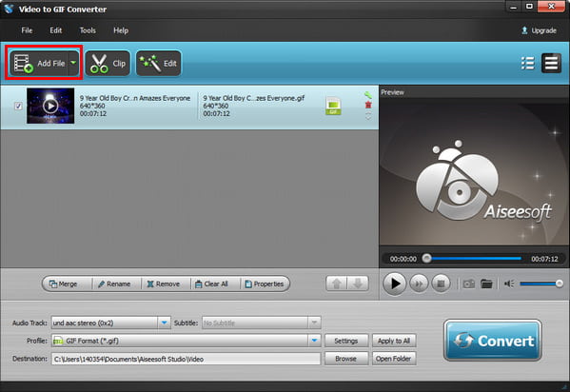Click the small expand arrows under the trash icon
This screenshot has height=392, width=570.
point(368,116)
